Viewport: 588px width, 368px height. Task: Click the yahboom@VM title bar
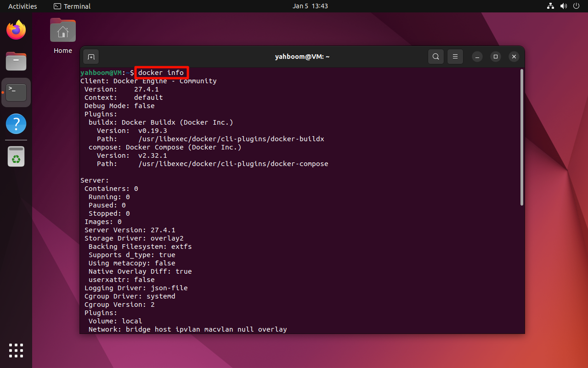302,57
